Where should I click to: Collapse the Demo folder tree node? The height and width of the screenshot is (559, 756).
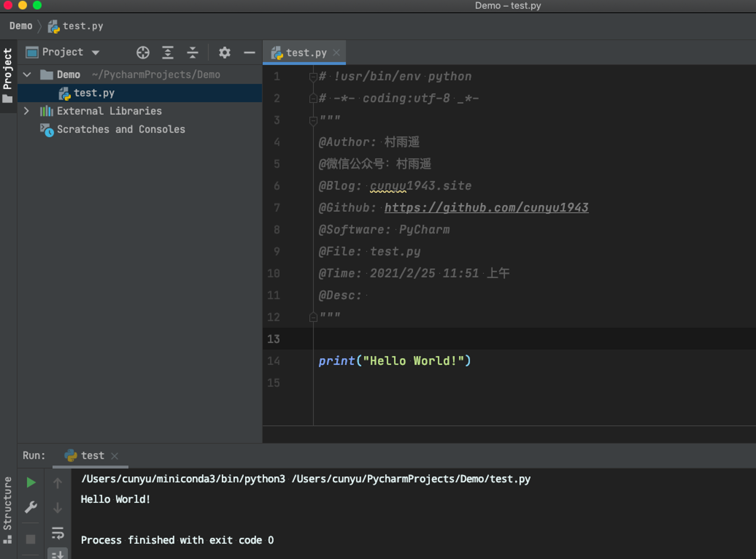(27, 74)
